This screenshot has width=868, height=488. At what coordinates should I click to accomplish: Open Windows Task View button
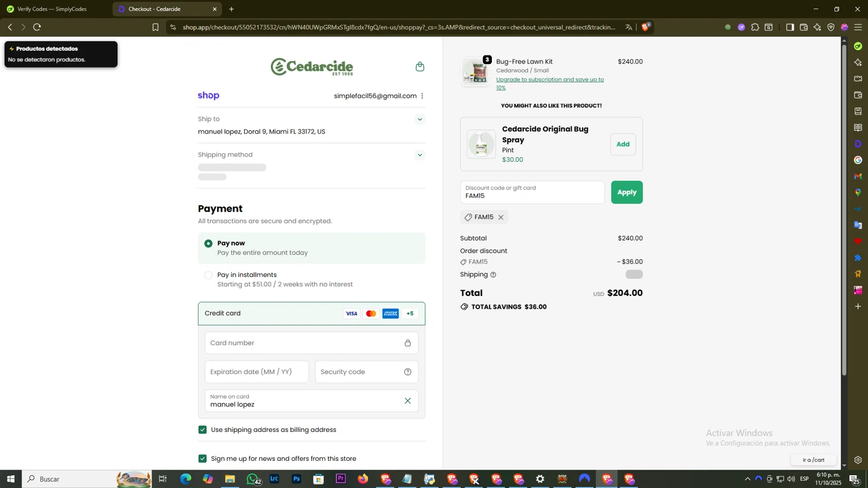pyautogui.click(x=163, y=479)
